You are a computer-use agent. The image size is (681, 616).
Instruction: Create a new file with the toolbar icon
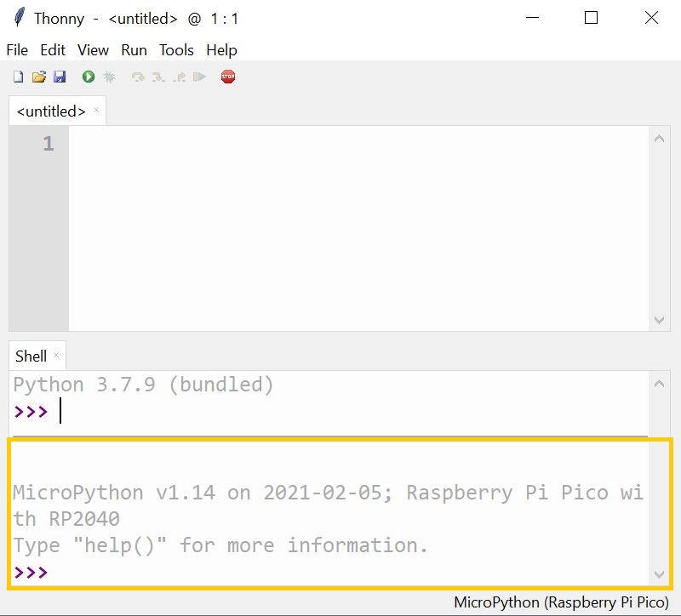click(18, 77)
